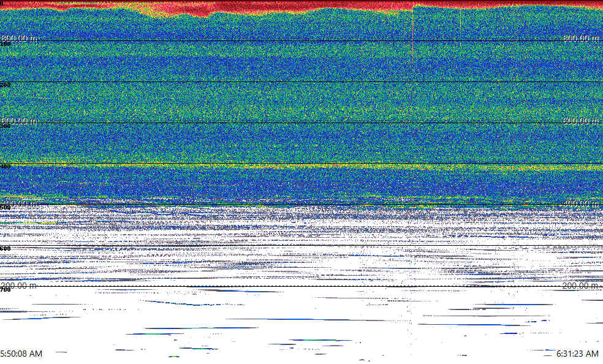Click the 400 depth label

(x=6, y=167)
